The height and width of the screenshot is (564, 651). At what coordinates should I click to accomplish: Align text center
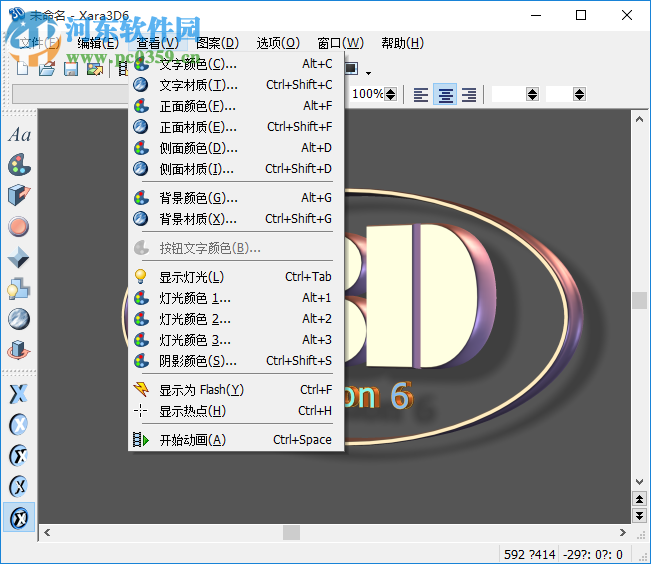[445, 95]
